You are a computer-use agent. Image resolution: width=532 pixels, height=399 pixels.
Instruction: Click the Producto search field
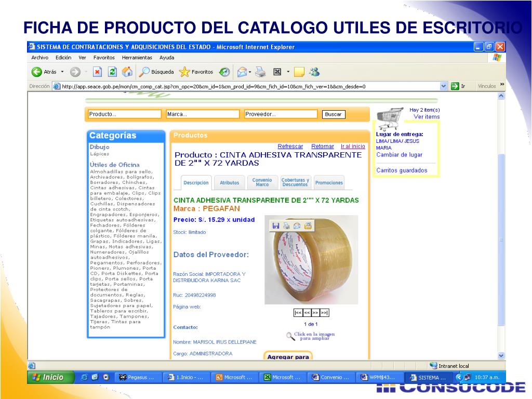coord(125,114)
